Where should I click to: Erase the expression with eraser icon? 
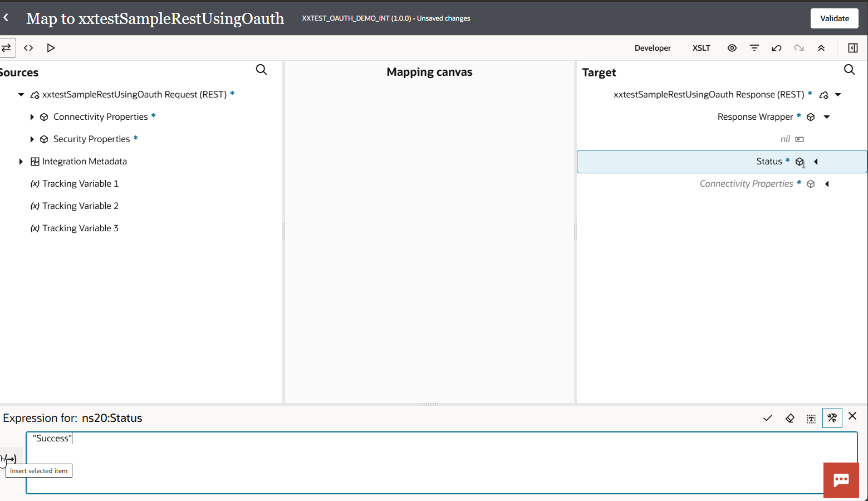(789, 418)
